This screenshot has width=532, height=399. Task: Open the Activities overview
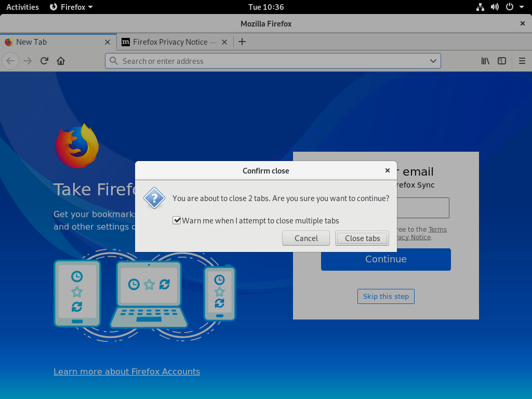(x=22, y=7)
